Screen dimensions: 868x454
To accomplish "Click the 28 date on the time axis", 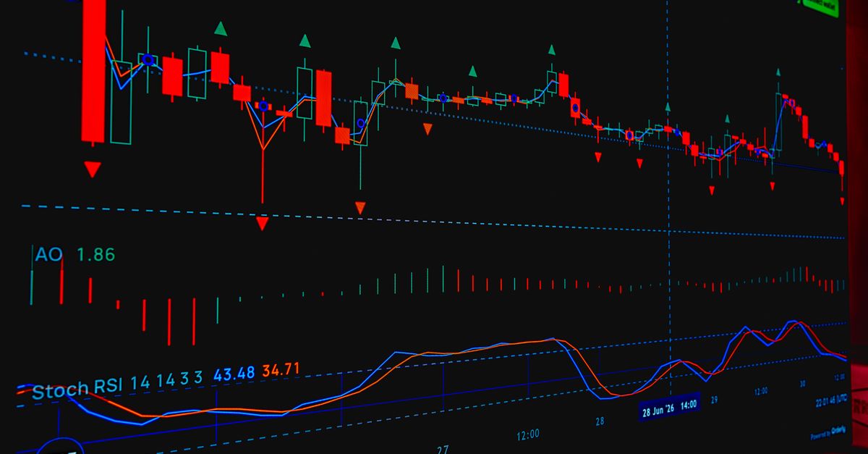I will 599,420.
